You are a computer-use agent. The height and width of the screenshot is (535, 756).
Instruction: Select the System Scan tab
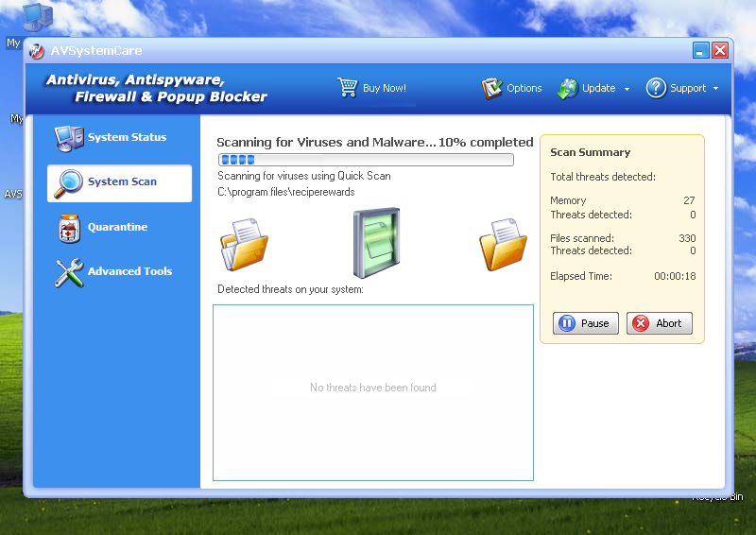120,183
